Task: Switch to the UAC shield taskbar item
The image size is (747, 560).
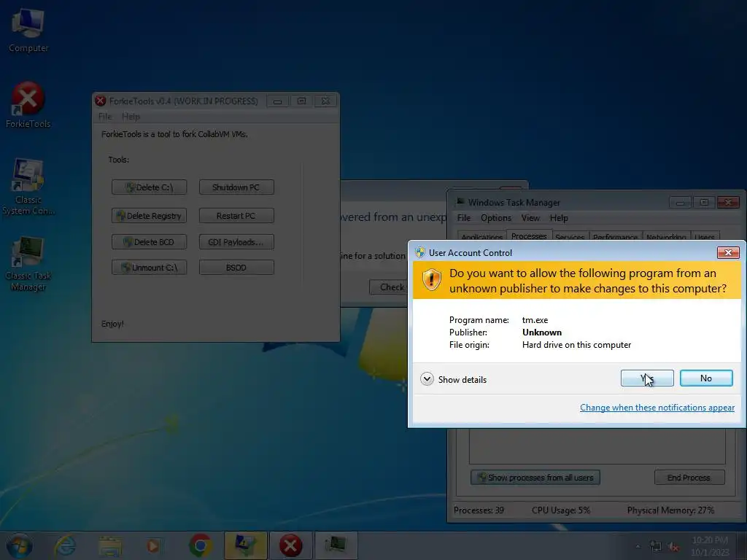Action: [x=245, y=545]
